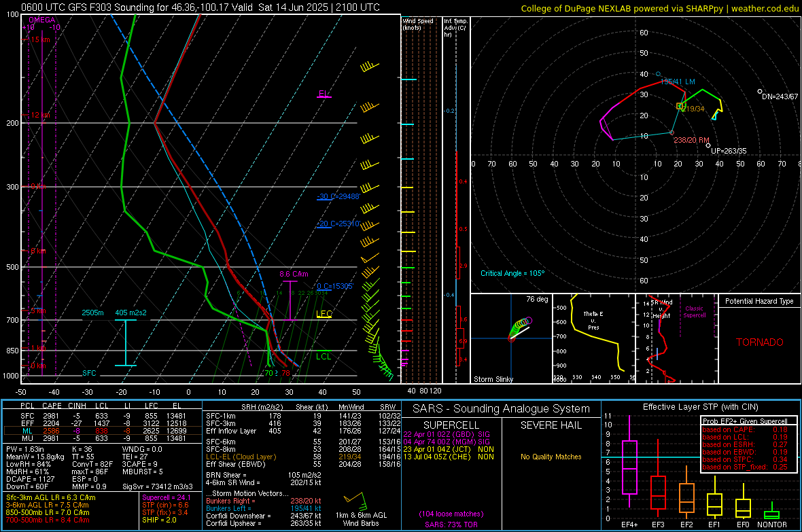Select analogue 23 Apr 01 04Z (JCT) NON
Viewport: 802px width, 532px height.
click(x=449, y=449)
